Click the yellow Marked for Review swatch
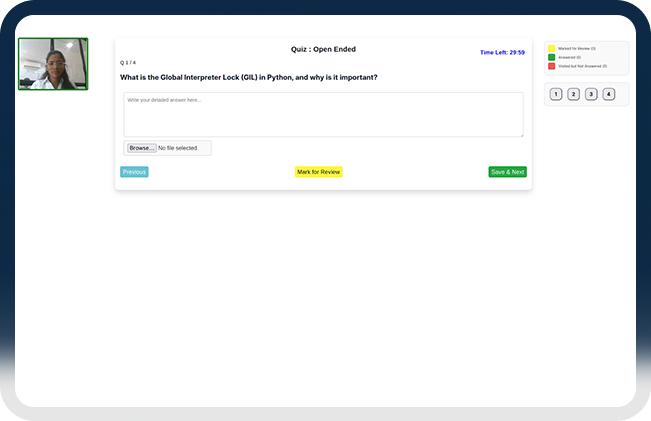Viewport: 651px width, 421px height. (x=551, y=49)
